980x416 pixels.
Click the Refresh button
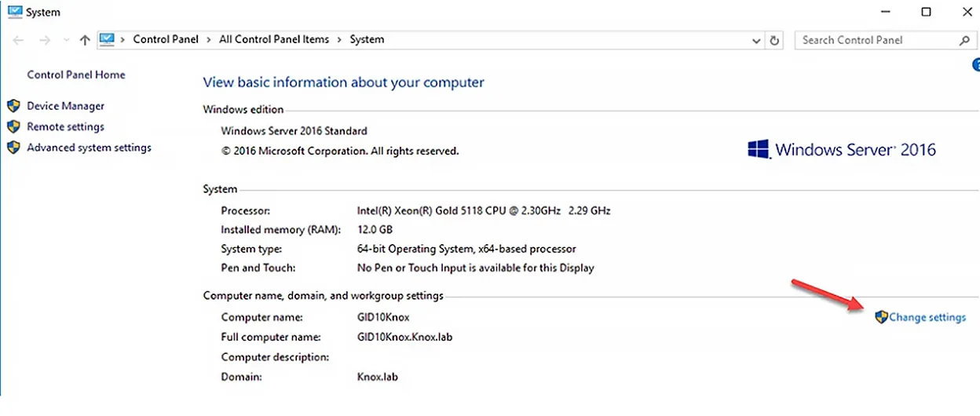775,40
